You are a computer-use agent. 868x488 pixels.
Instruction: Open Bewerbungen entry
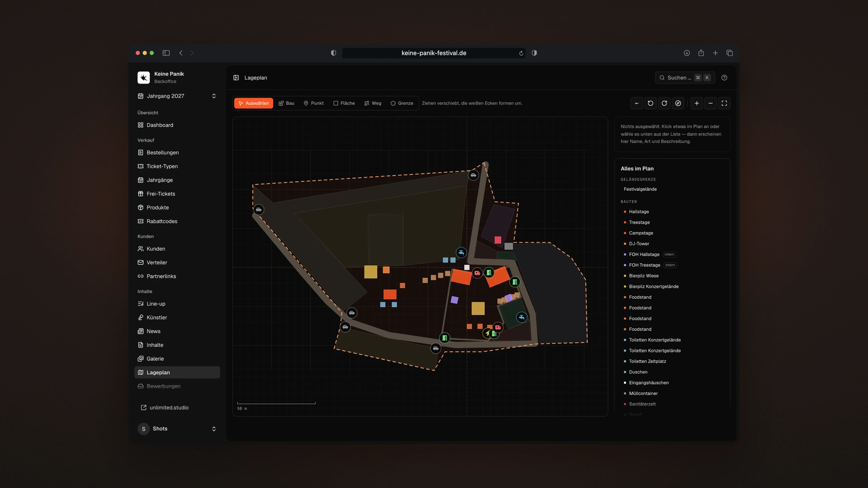point(177,386)
